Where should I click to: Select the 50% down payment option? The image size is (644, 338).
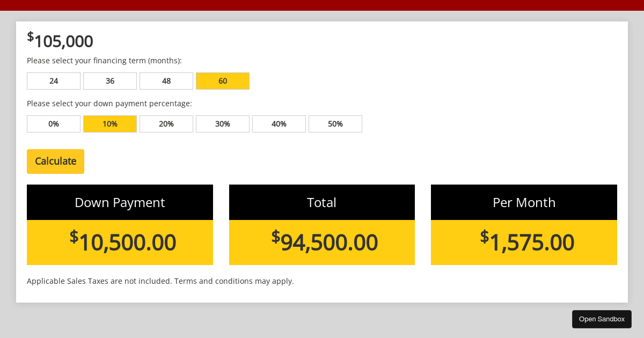point(335,123)
